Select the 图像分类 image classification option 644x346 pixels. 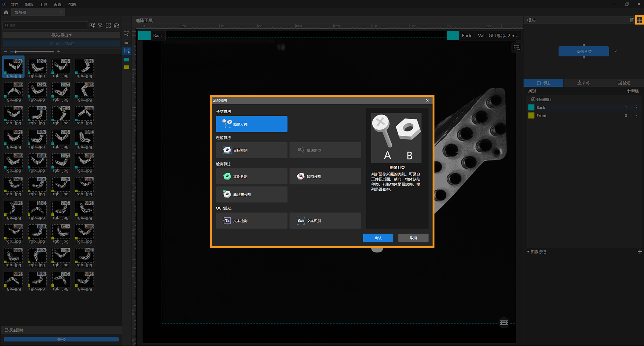(251, 124)
